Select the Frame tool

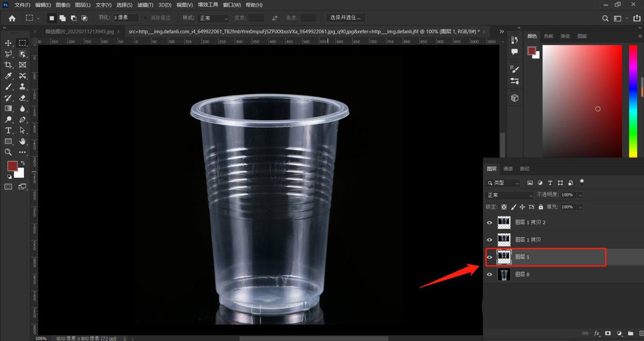(23, 65)
